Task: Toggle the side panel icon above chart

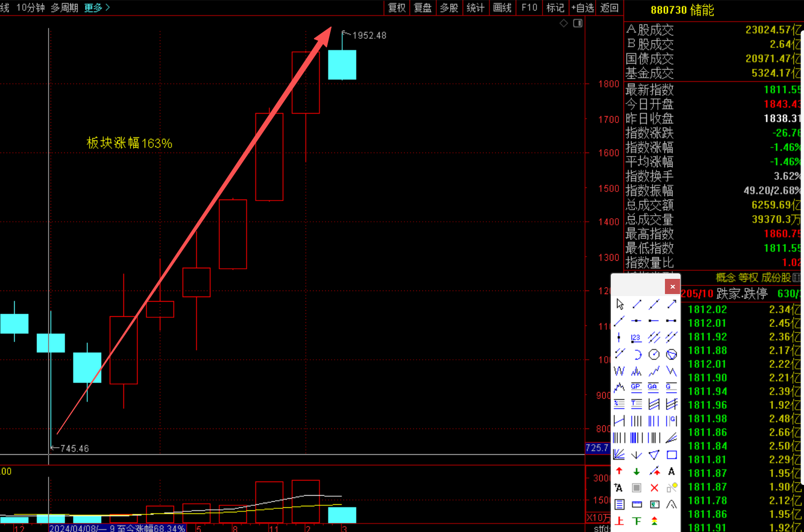Action: [578, 23]
